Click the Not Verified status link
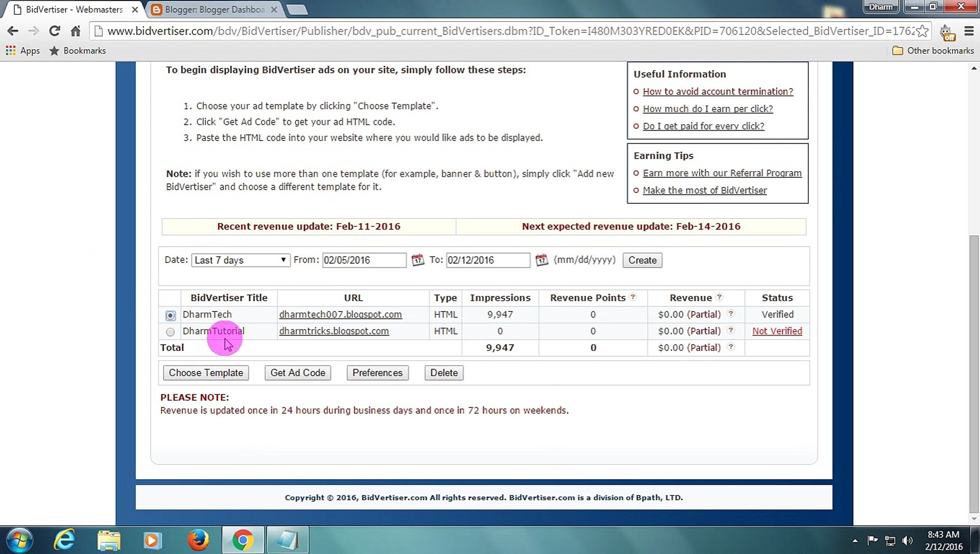Viewport: 980px width, 554px height. click(777, 331)
